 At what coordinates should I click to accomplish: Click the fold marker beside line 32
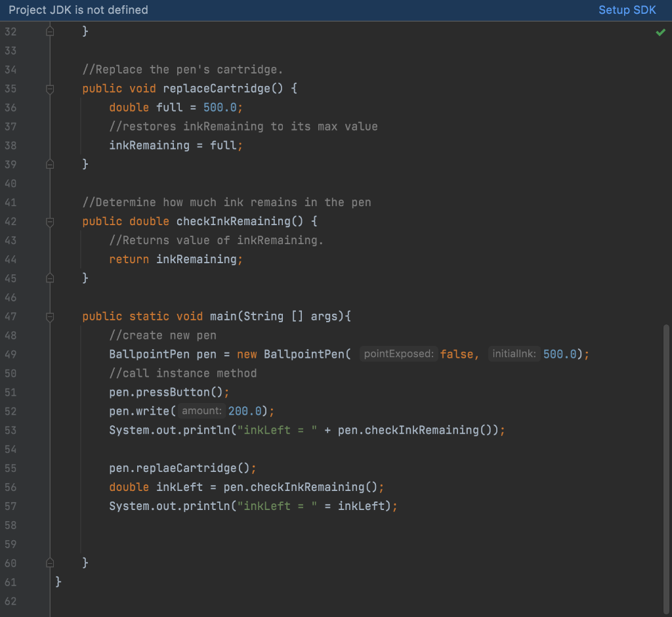click(49, 31)
